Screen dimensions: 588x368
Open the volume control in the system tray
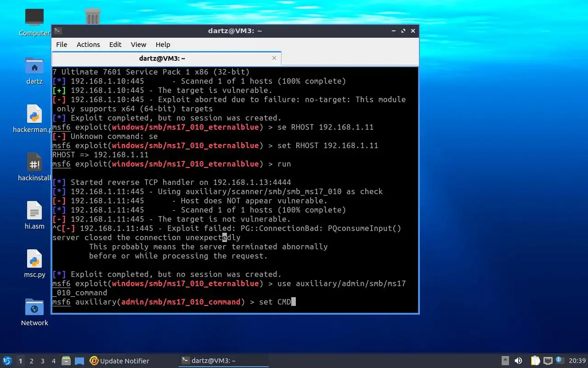point(518,361)
